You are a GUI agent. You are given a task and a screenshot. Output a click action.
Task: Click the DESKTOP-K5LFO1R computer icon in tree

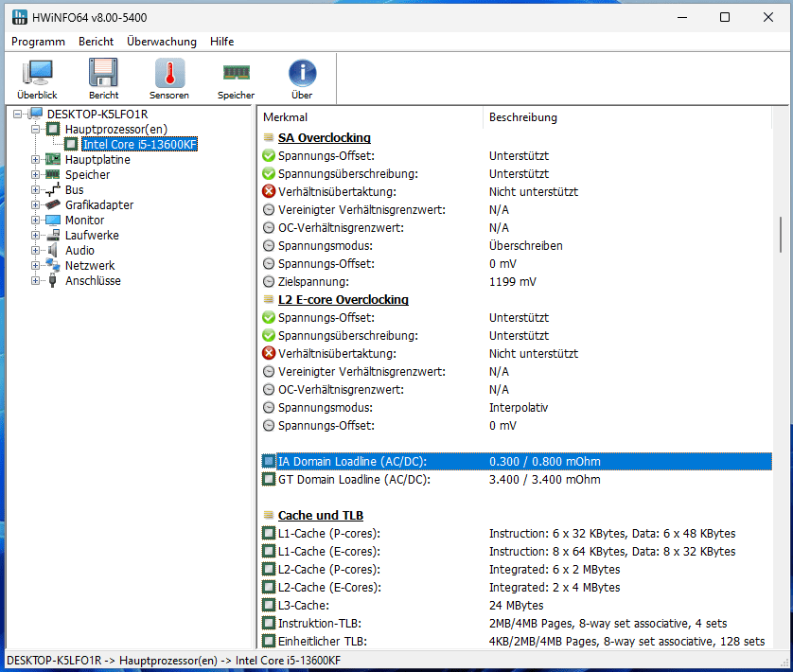36,114
